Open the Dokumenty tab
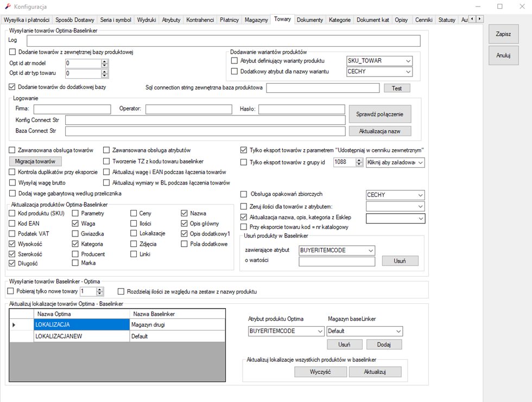532x402 pixels. [310, 20]
